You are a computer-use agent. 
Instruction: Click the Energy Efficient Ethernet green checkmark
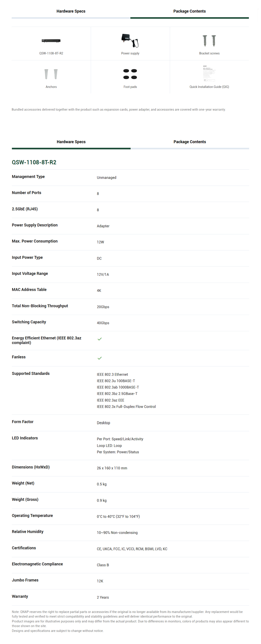[x=99, y=339]
